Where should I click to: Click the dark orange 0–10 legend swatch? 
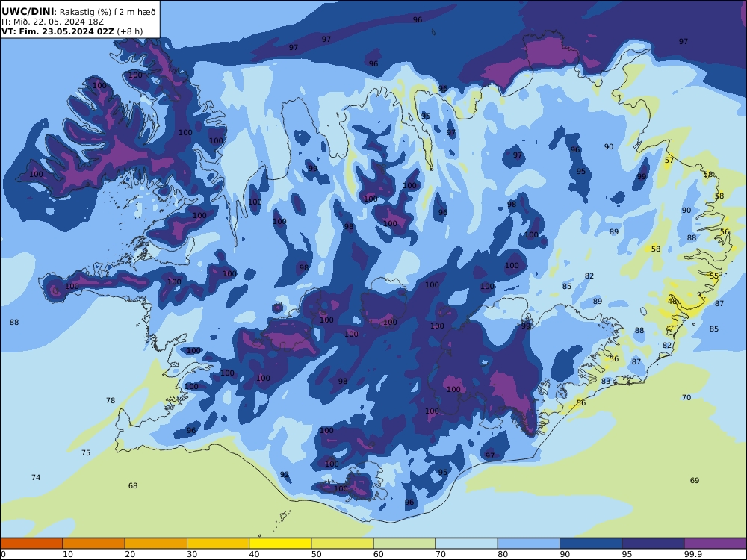tap(31, 544)
